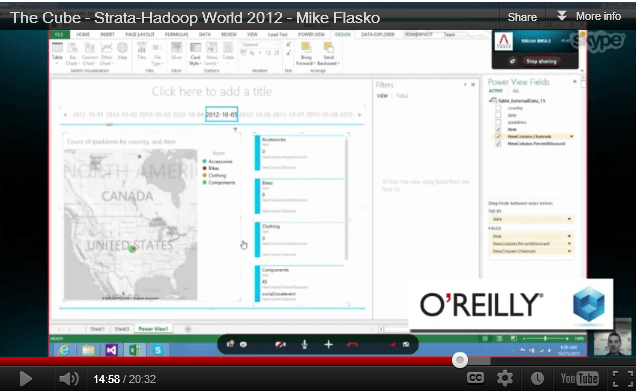Play the video
The width and height of the screenshot is (636, 391).
coord(25,379)
